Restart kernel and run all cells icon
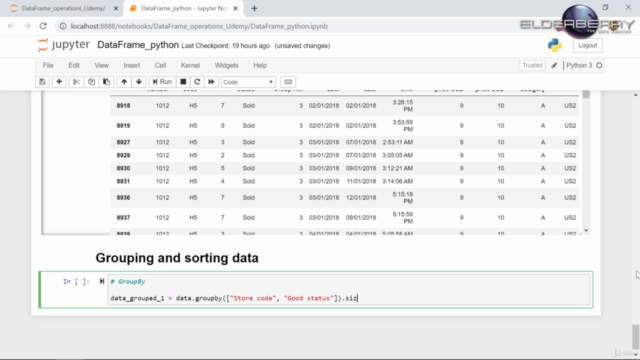The image size is (640, 360). pyautogui.click(x=211, y=82)
